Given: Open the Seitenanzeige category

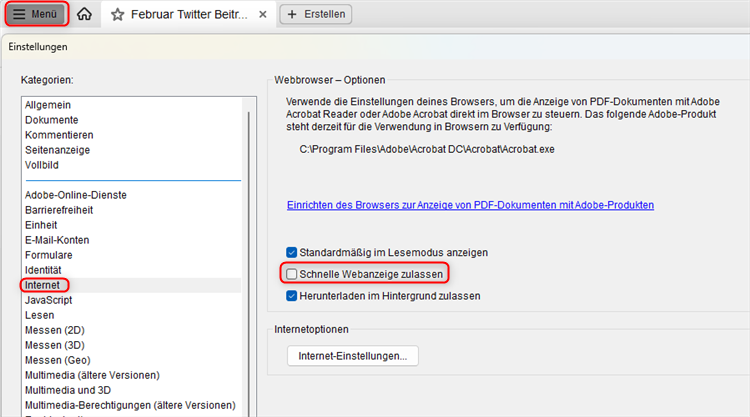Looking at the screenshot, I should [57, 150].
